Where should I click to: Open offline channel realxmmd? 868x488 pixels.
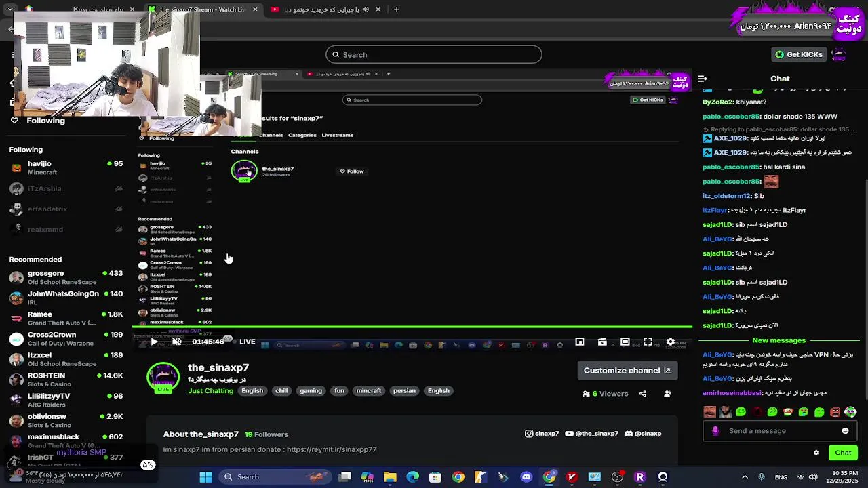pos(66,230)
